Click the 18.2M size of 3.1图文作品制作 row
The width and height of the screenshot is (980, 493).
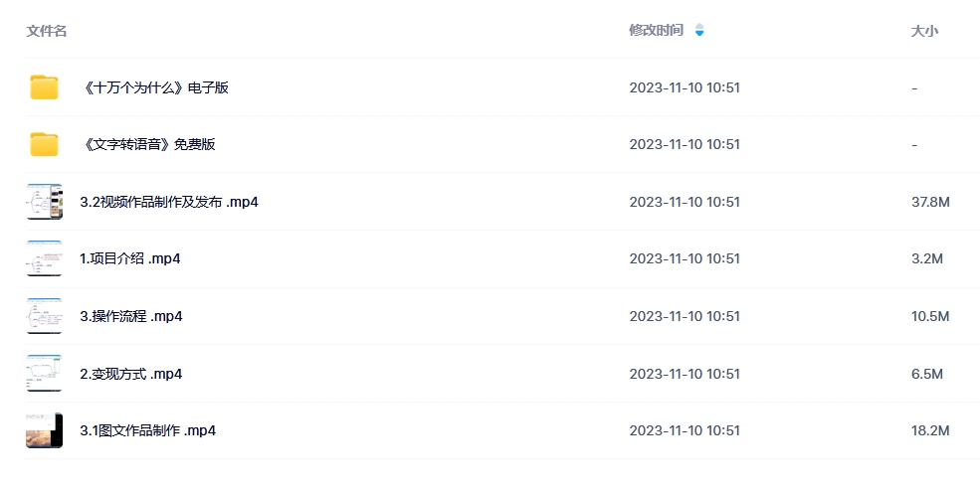(930, 430)
